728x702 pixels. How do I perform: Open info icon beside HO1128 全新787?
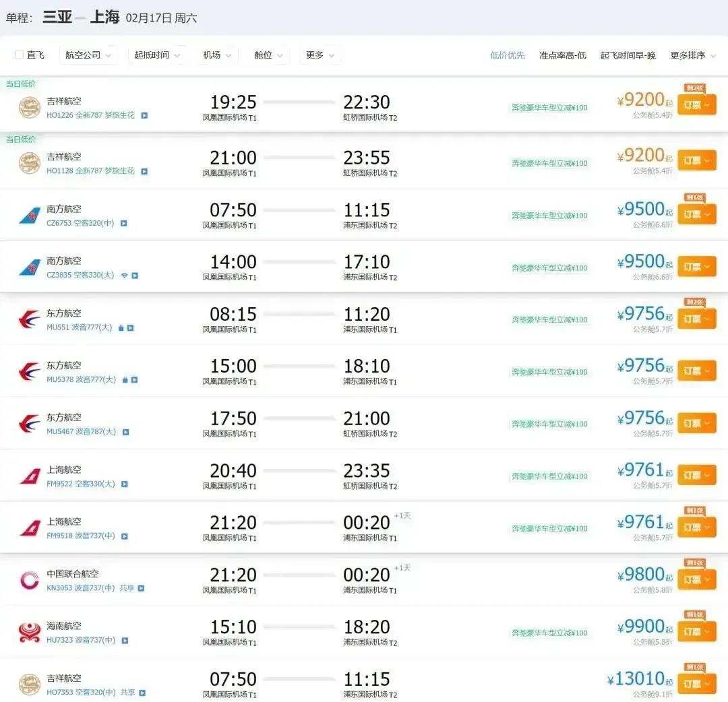tap(144, 171)
